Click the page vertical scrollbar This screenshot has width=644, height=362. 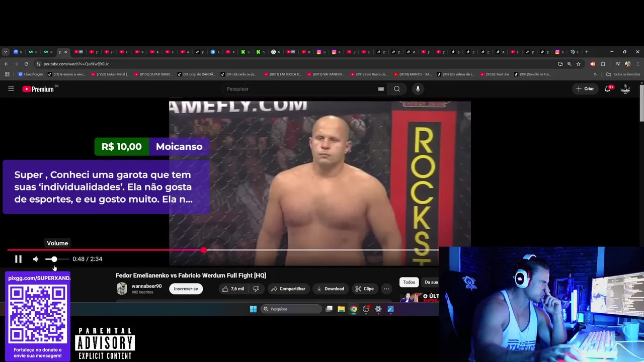click(641, 103)
